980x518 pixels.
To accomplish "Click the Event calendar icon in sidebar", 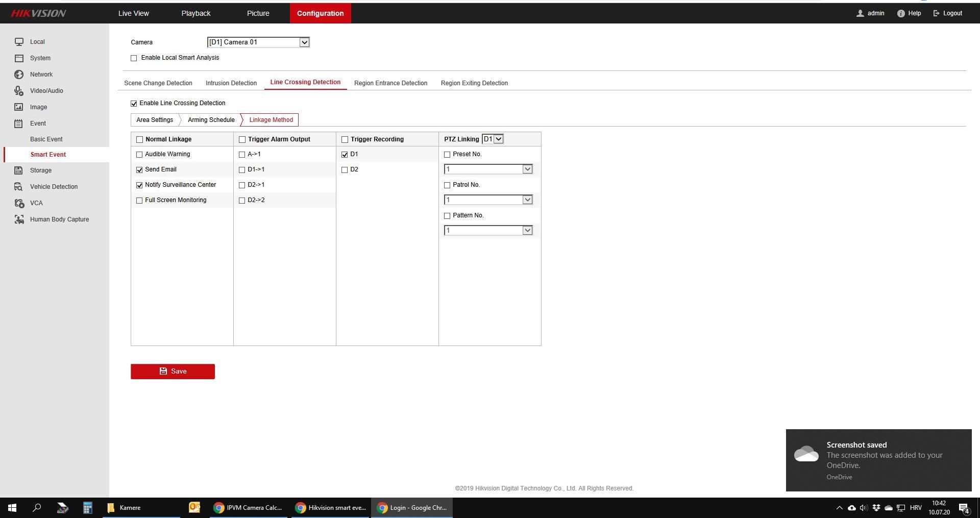I will pos(19,124).
